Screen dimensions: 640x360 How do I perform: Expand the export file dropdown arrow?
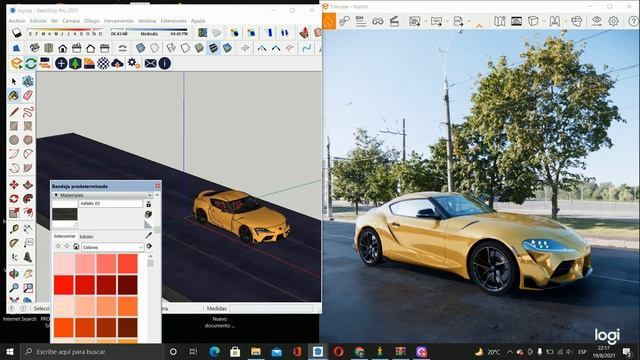tap(469, 21)
